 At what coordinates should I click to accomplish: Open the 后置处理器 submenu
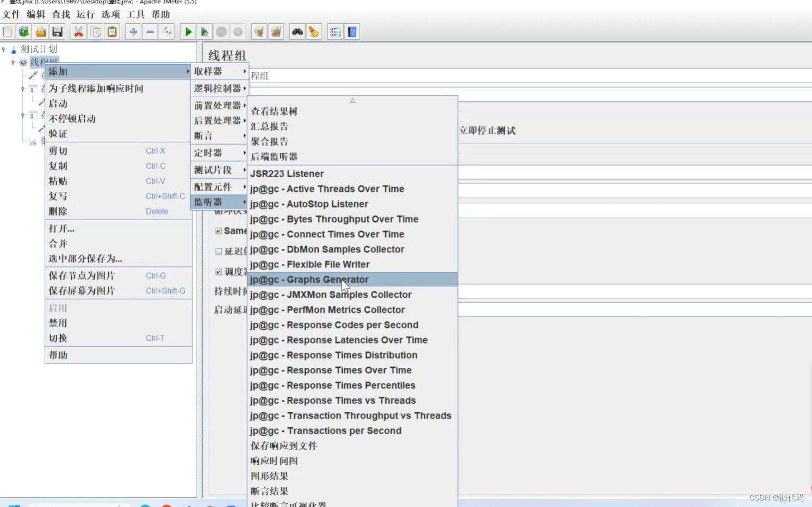(x=219, y=121)
